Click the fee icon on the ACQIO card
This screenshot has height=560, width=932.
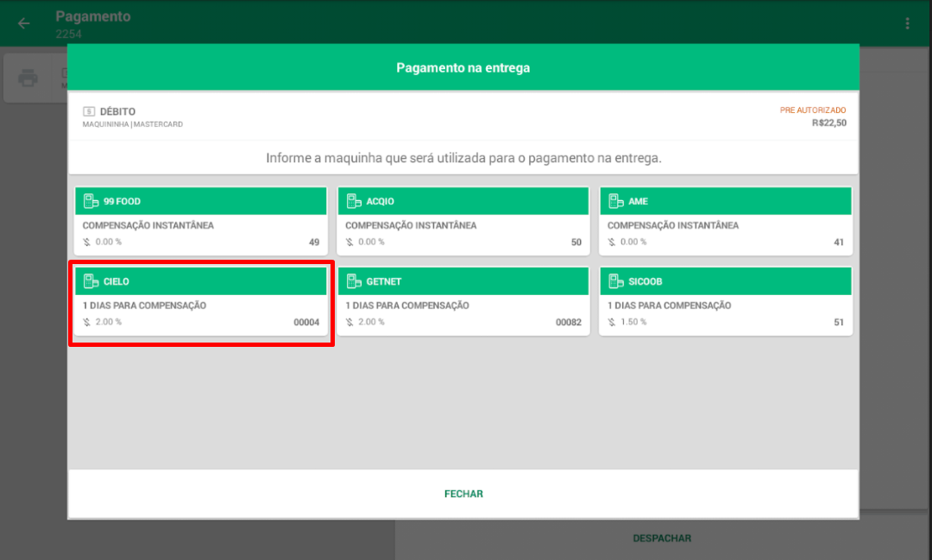(x=349, y=242)
